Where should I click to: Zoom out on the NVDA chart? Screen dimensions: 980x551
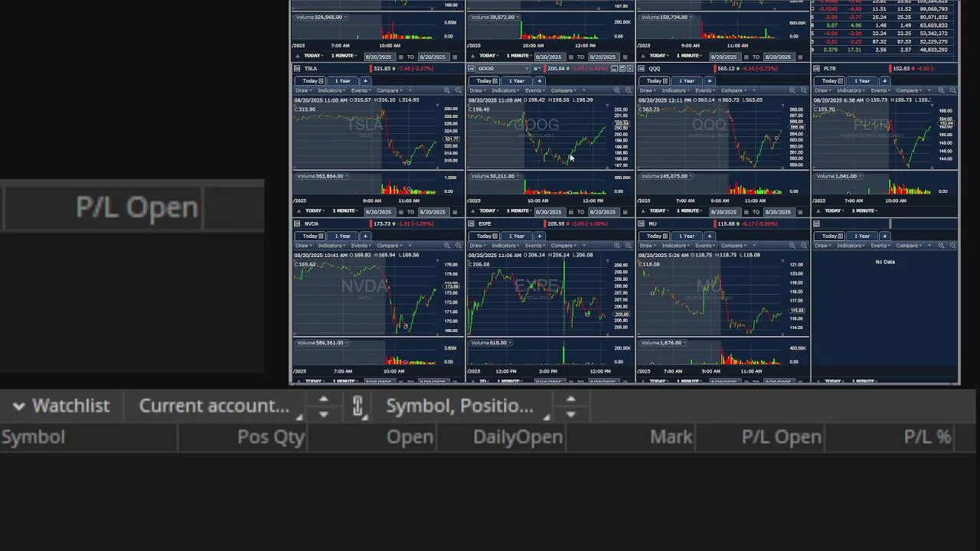tap(459, 246)
